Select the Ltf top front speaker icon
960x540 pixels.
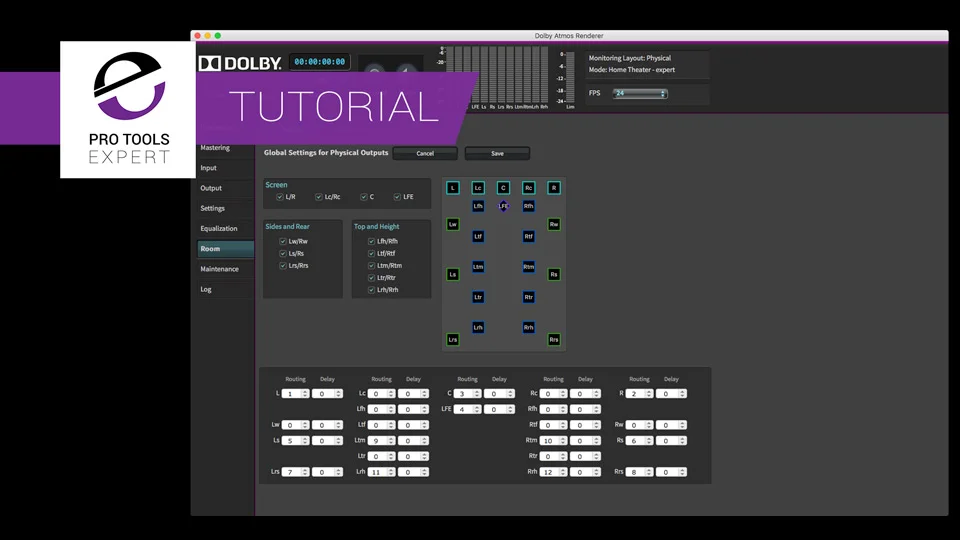478,236
